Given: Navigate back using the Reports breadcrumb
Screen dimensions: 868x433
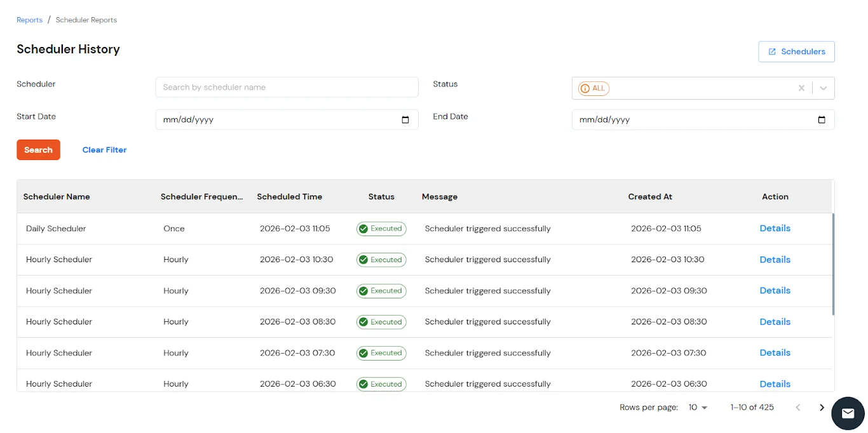Looking at the screenshot, I should pyautogui.click(x=29, y=20).
